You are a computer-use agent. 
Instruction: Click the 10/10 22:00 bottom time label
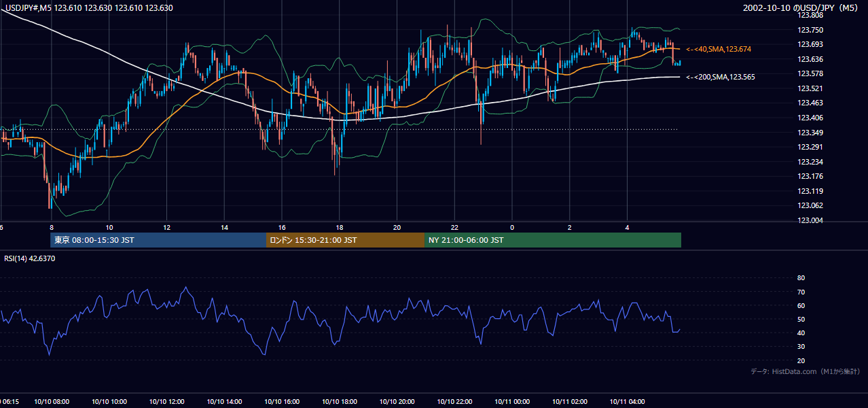(x=455, y=402)
